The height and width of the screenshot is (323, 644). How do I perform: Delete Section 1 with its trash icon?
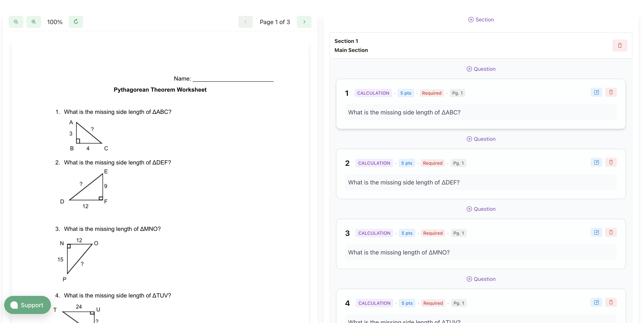click(x=620, y=46)
